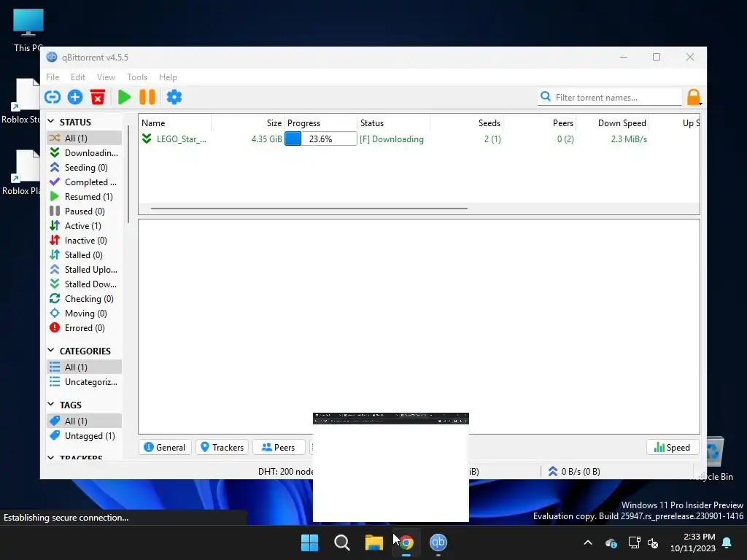This screenshot has width=747, height=560.
Task: Open the Tools menu
Action: tap(136, 77)
